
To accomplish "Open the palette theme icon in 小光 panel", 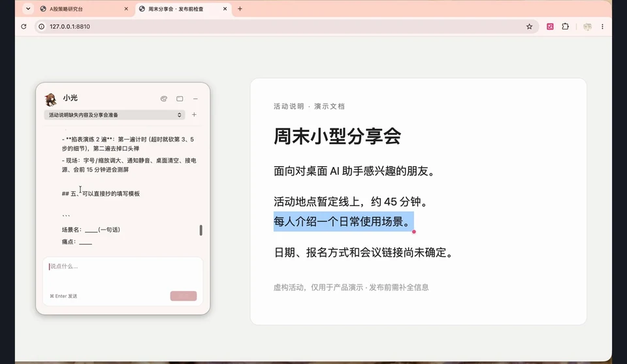I will (x=164, y=99).
